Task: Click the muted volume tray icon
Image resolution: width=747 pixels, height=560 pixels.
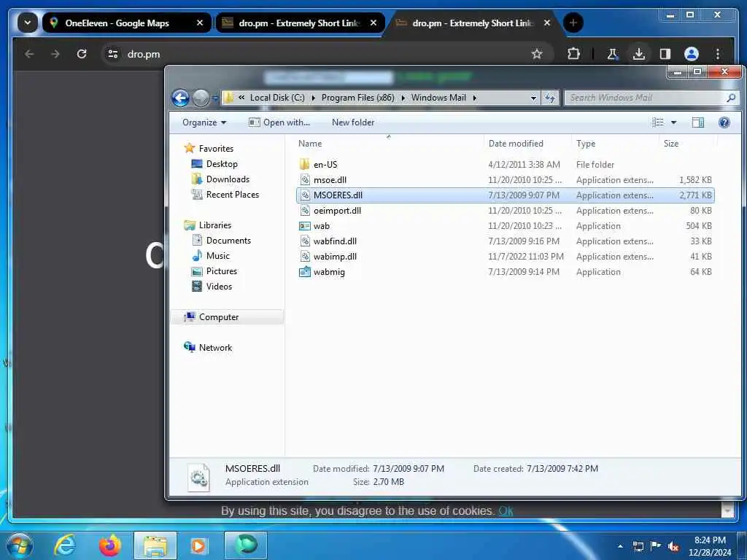Action: click(x=673, y=546)
